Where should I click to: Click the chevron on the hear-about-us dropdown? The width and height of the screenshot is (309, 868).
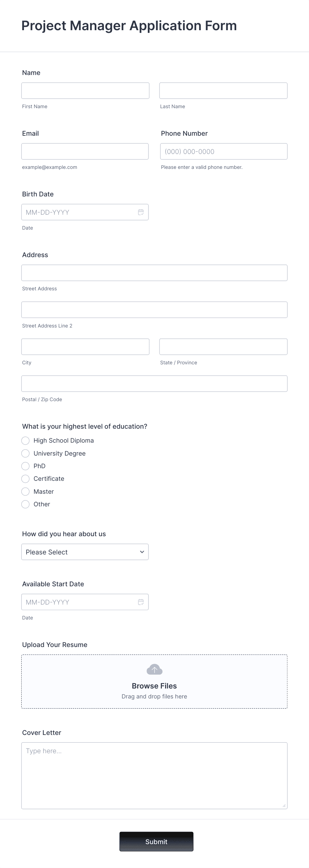tap(141, 552)
